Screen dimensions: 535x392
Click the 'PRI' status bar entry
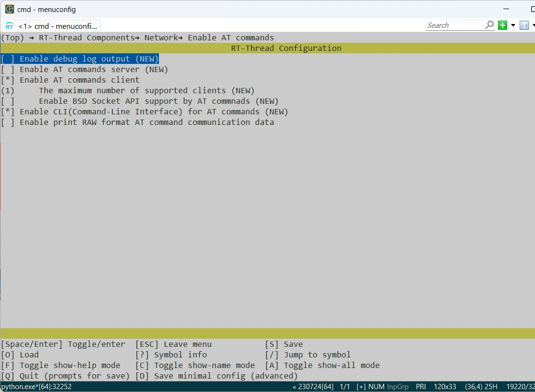421,387
